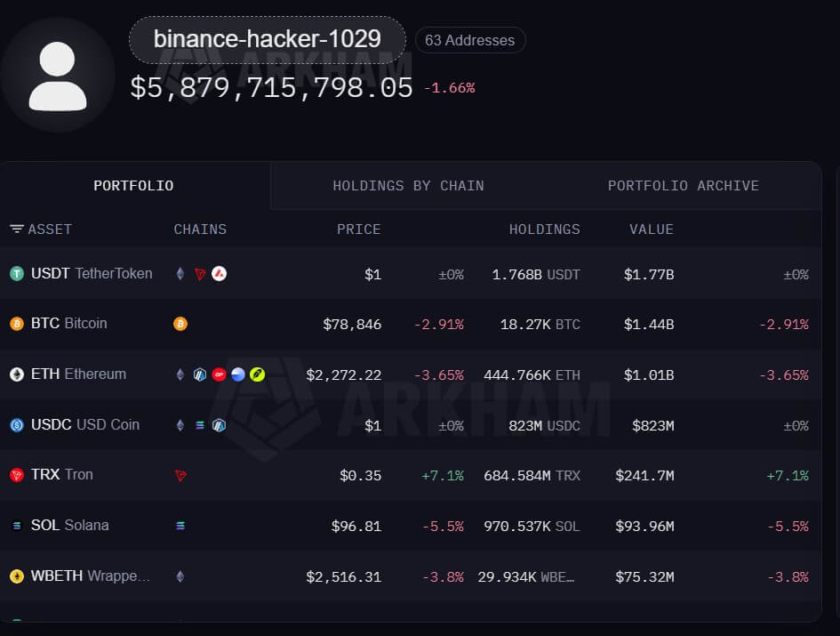Click the $1.77B value cell
Viewport: 840px width, 636px height.
649,275
